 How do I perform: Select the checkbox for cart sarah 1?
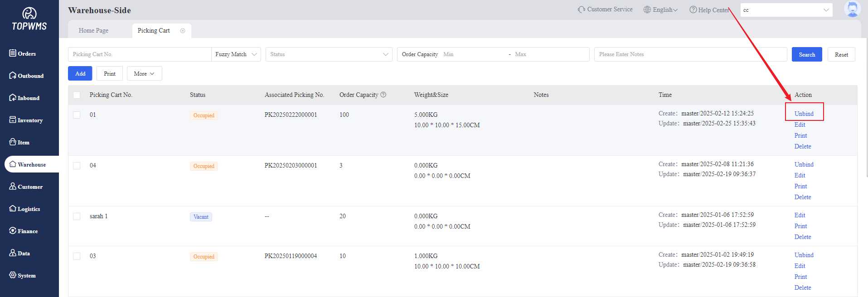point(77,216)
